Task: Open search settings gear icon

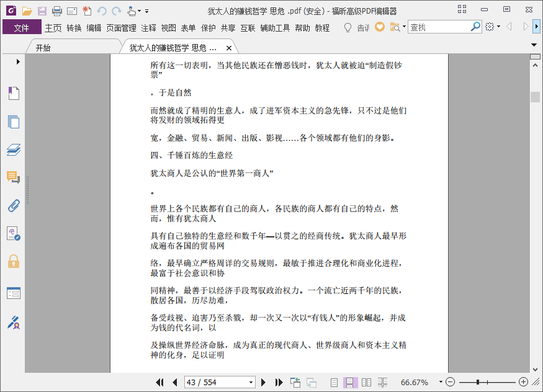Action: 490,27
